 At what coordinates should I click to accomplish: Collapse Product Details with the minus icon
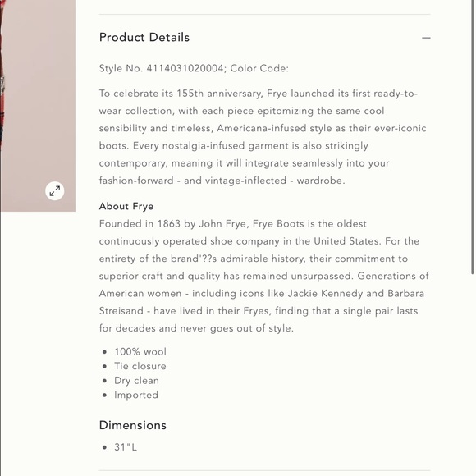tap(426, 38)
